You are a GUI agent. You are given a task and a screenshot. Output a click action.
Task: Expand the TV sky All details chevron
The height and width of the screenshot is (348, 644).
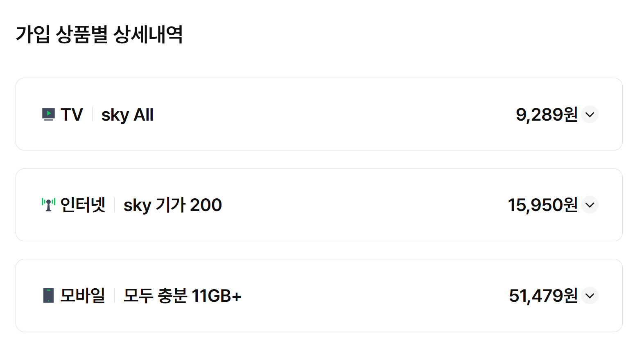[590, 115]
